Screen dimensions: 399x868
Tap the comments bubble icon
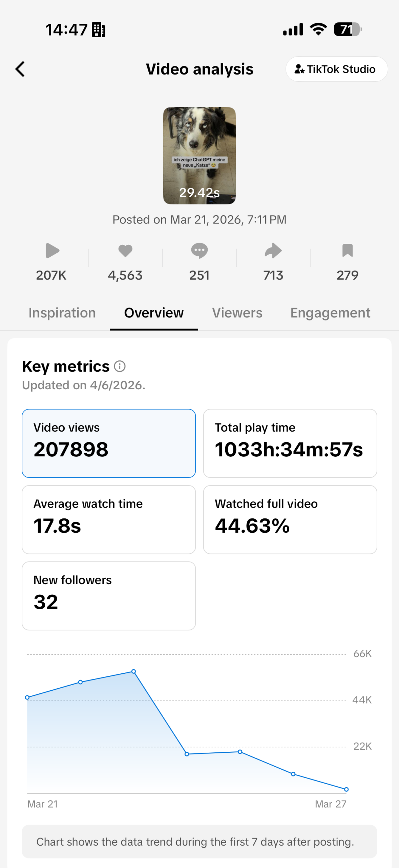199,251
